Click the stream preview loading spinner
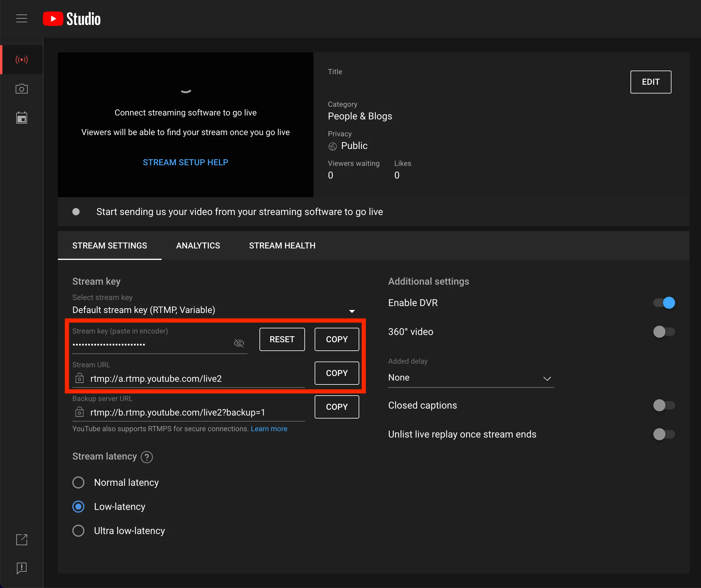This screenshot has height=588, width=701. click(x=186, y=91)
